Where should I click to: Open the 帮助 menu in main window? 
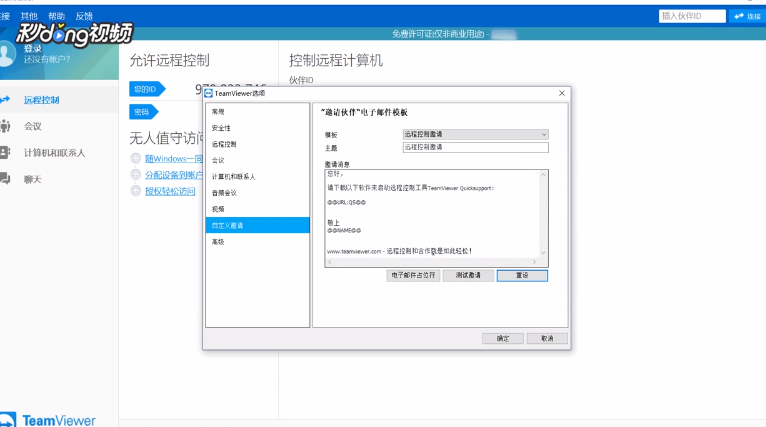(x=57, y=16)
